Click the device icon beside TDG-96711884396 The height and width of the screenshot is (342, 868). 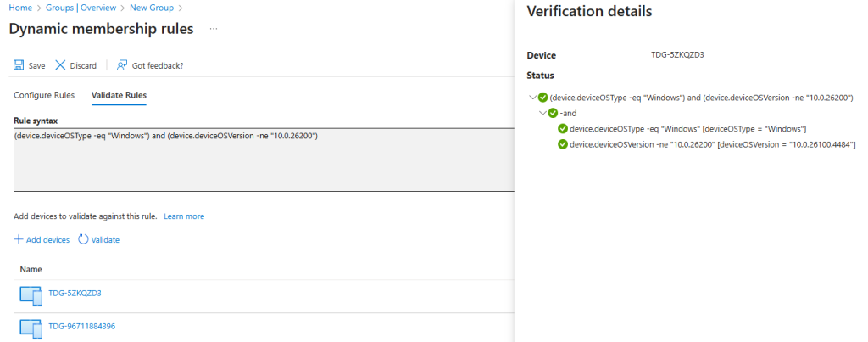coord(31,328)
